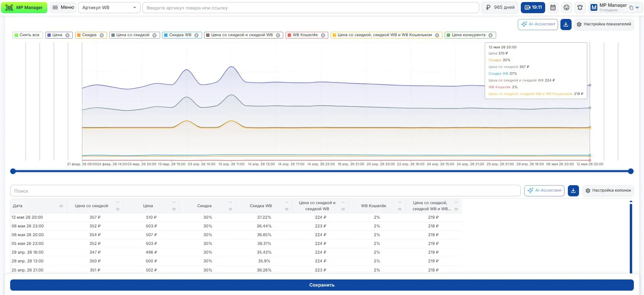Click the 19:11 video timer button

point(533,7)
